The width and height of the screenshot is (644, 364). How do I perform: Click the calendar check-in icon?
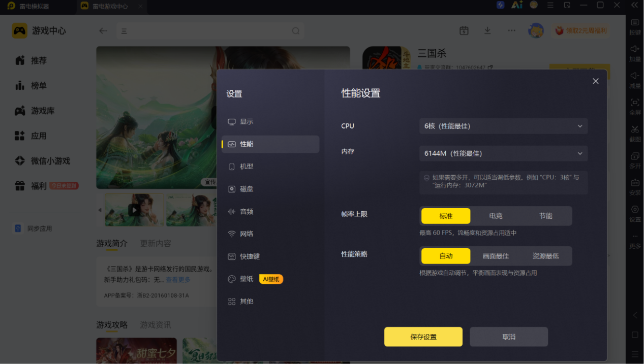click(464, 30)
